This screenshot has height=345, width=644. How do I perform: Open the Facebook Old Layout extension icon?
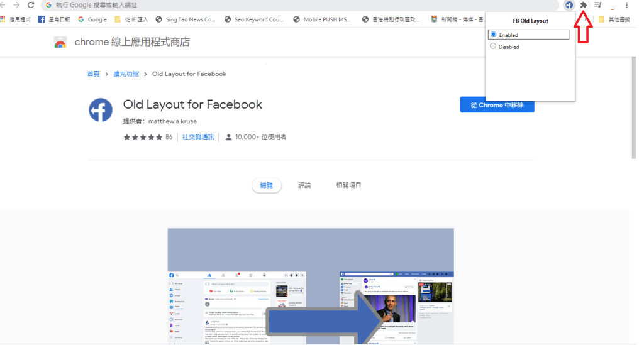point(569,5)
